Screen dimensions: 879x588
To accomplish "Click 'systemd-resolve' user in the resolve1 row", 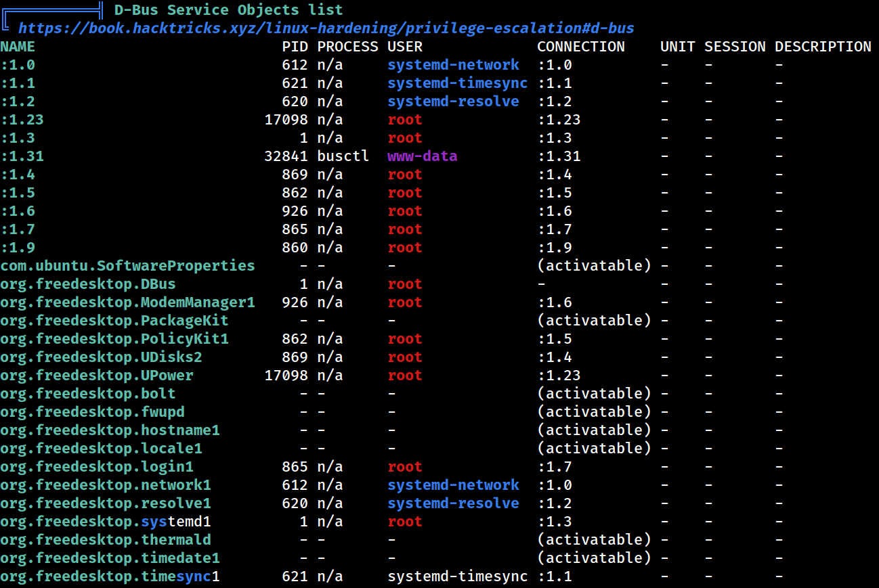I will [x=454, y=503].
